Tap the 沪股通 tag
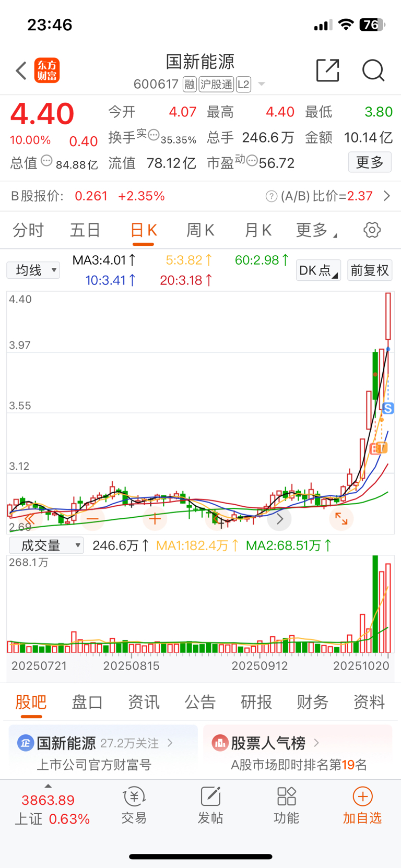Viewport: 401px width, 868px height. pyautogui.click(x=216, y=84)
